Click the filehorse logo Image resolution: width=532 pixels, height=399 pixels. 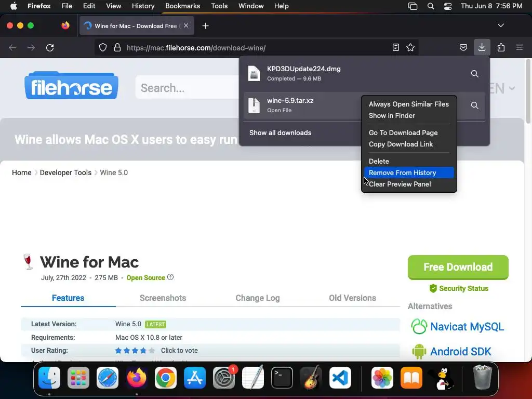click(x=71, y=86)
